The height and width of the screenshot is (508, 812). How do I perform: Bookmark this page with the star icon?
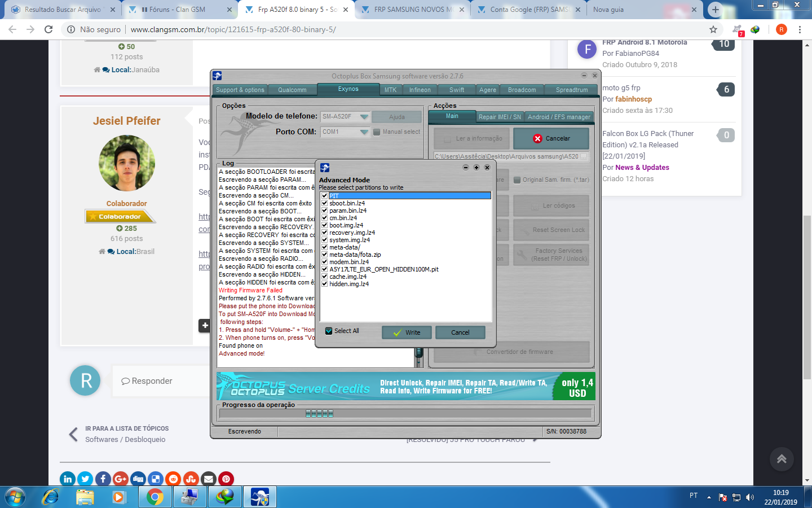click(x=713, y=29)
